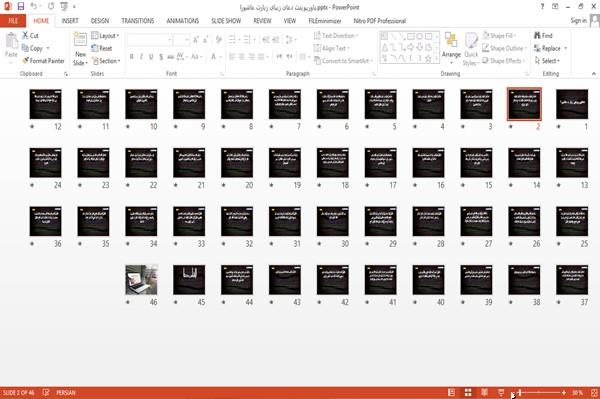Start Slide Show from status bar
The height and width of the screenshot is (399, 600).
(x=501, y=392)
